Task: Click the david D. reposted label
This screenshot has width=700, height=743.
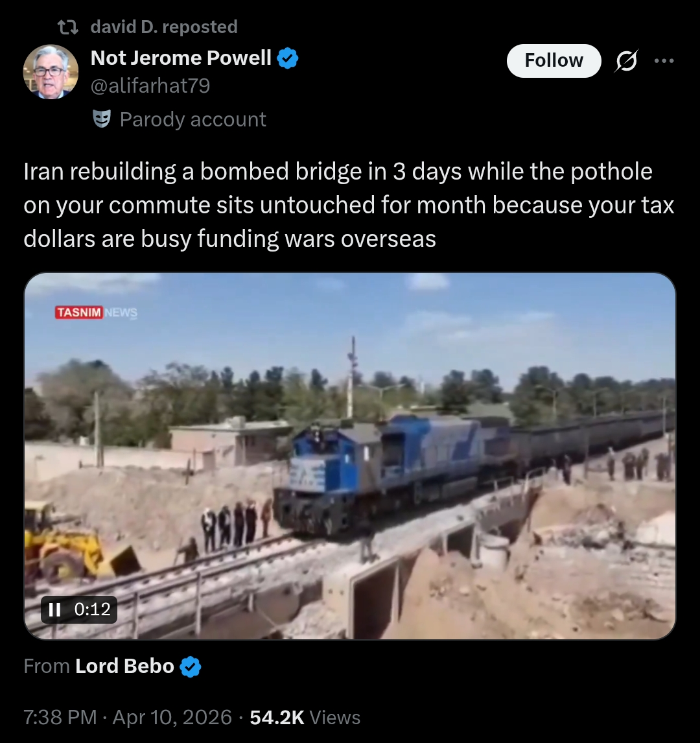Action: click(x=164, y=27)
